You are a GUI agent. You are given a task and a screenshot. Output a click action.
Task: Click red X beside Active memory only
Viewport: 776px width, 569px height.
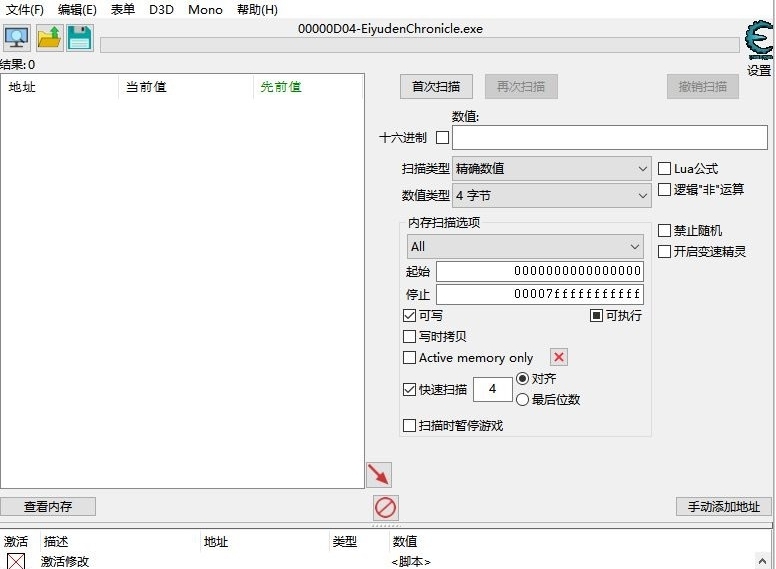click(559, 357)
